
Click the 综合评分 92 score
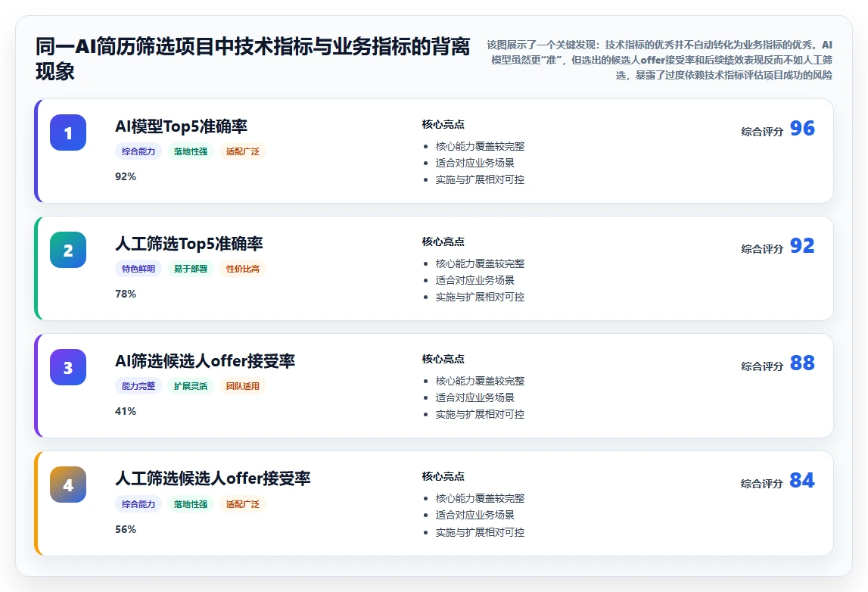point(778,247)
